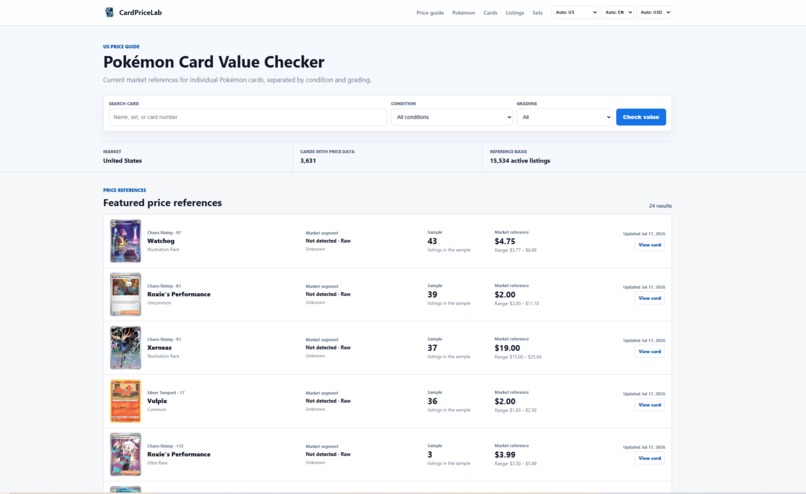806x494 pixels.
Task: Click the sample count 43
Action: 432,242
